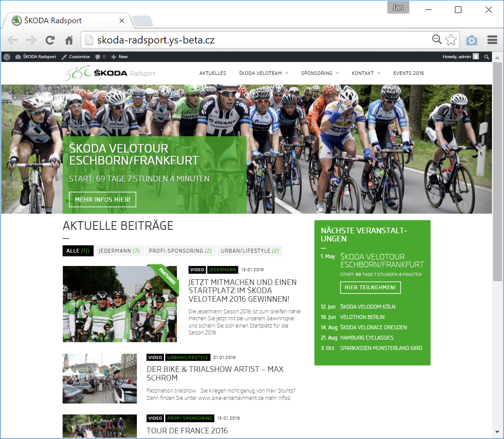This screenshot has width=504, height=439.
Task: Click the vertical scrollbar thumb
Action: pos(498,172)
